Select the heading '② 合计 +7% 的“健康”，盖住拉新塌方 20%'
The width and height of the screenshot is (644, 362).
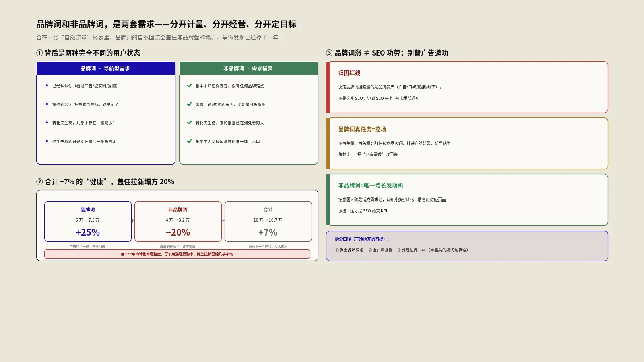(x=105, y=182)
